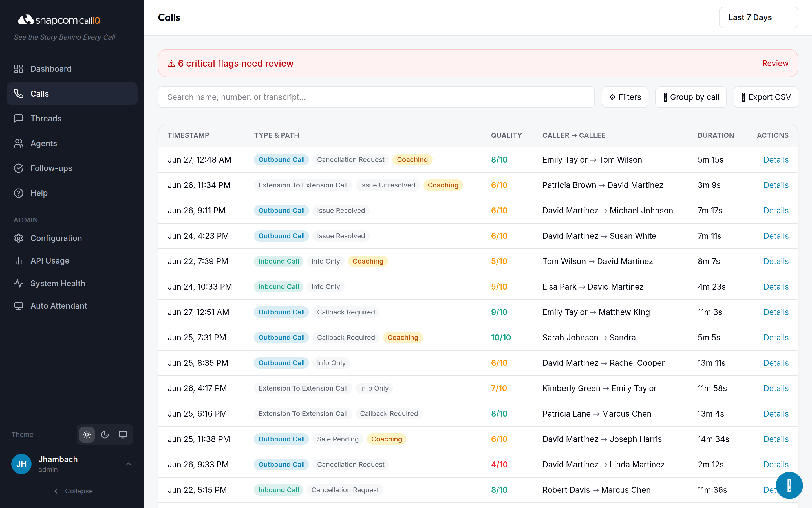Go to Configuration in sidebar

(x=72, y=238)
